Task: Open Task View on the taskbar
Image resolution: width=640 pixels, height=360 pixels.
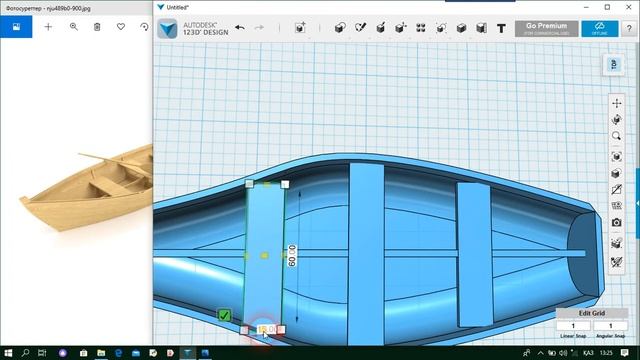Action: pos(42,353)
